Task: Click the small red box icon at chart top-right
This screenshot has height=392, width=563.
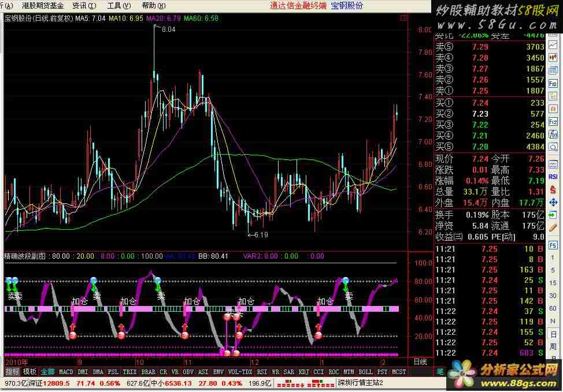Action: pos(403,17)
